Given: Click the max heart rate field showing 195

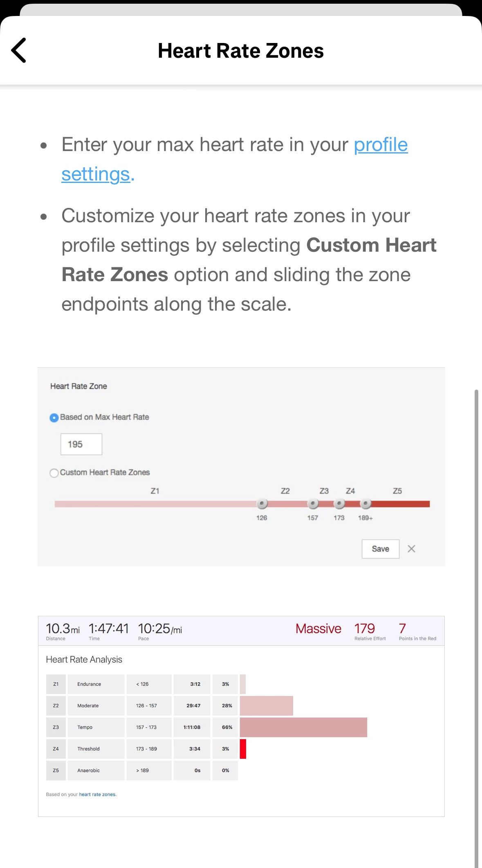Looking at the screenshot, I should pos(81,444).
